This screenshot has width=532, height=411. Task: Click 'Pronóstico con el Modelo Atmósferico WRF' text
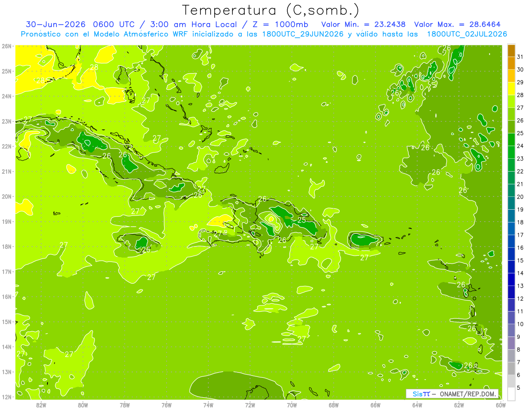pos(105,34)
